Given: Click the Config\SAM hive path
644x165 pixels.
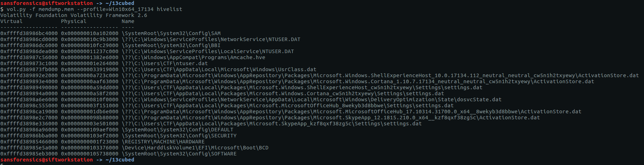Looking at the screenshot, I should coord(171,33).
